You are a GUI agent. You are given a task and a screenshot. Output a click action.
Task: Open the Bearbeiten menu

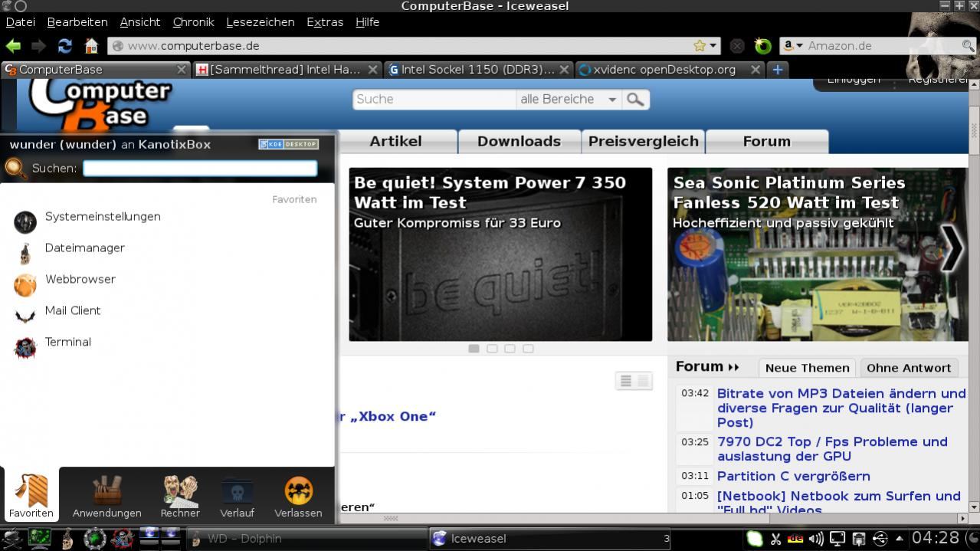pyautogui.click(x=77, y=22)
